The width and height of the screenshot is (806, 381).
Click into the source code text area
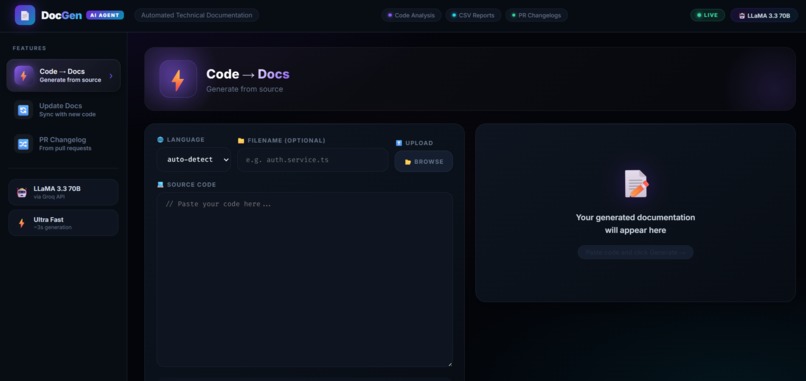click(x=304, y=280)
